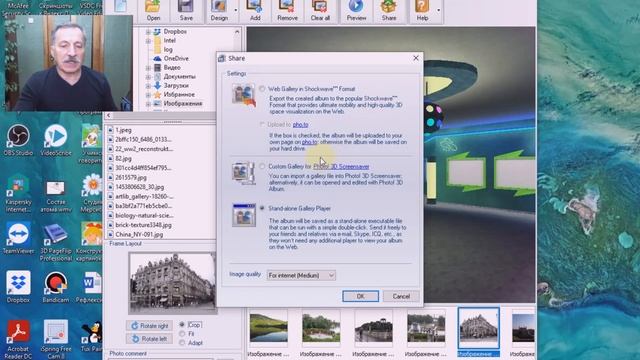The image size is (640, 360).
Task: Select file 2615579.jpg in list
Action: coord(131,178)
